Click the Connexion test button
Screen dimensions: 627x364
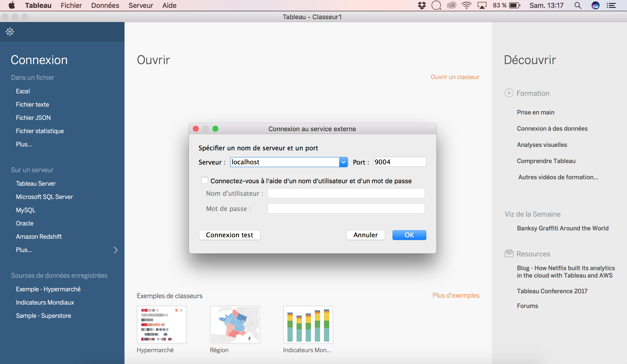point(229,235)
